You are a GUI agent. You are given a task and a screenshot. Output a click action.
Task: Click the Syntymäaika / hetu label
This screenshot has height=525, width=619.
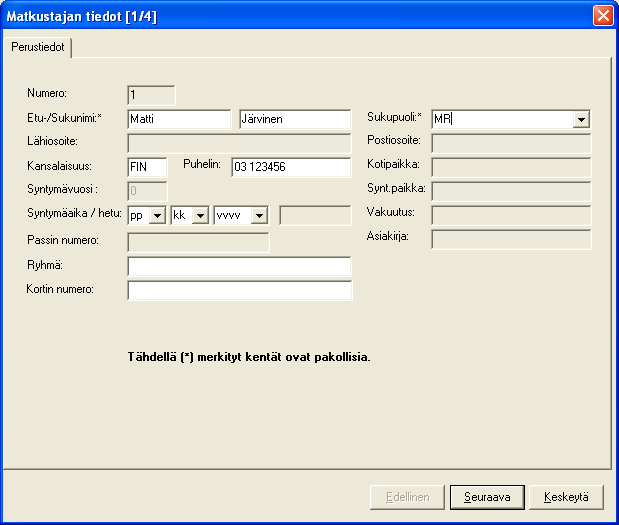click(x=74, y=213)
